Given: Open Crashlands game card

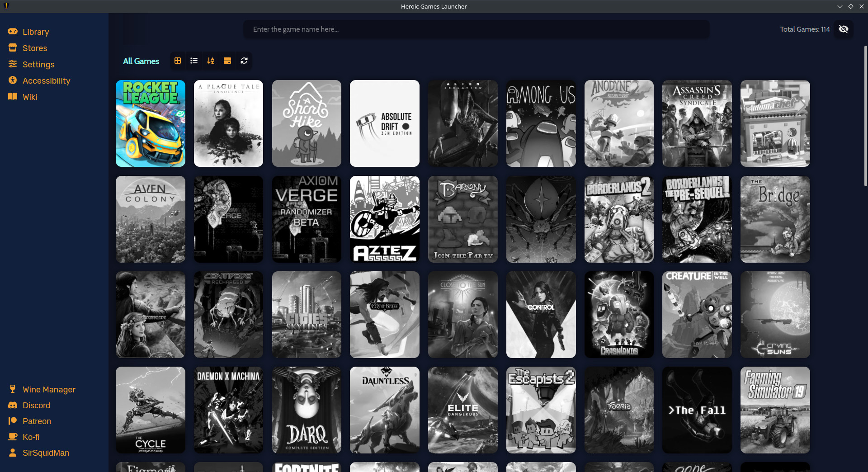Looking at the screenshot, I should 619,315.
